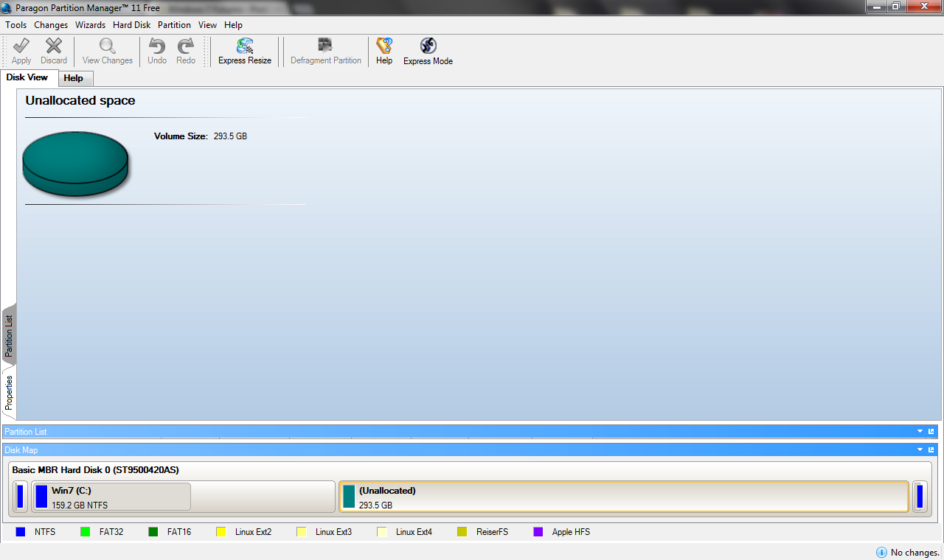Image resolution: width=944 pixels, height=560 pixels.
Task: Select the Unallocated 293.5 GB block
Action: (624, 497)
